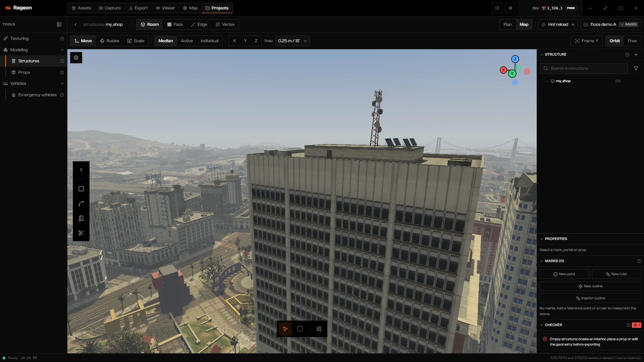The height and width of the screenshot is (362, 644).
Task: Open app settings gear in title bar
Action: (511, 8)
